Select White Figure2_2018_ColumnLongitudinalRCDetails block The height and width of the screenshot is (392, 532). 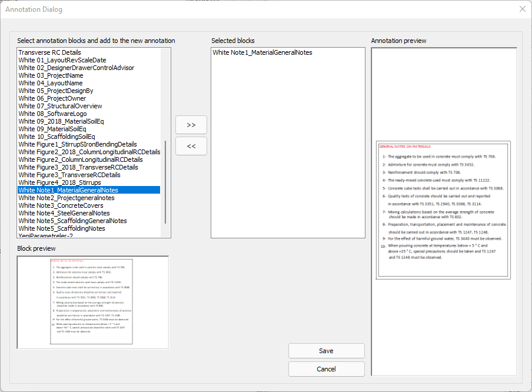(89, 152)
